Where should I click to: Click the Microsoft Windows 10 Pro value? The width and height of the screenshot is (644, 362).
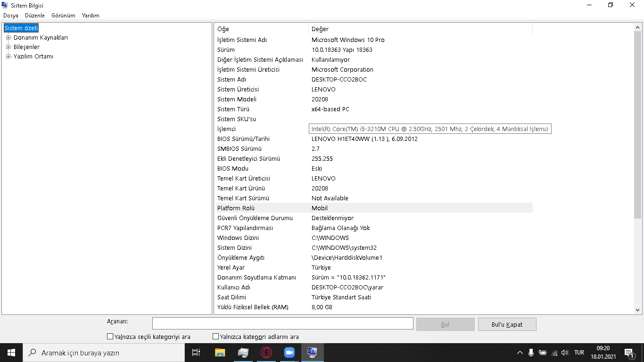348,40
